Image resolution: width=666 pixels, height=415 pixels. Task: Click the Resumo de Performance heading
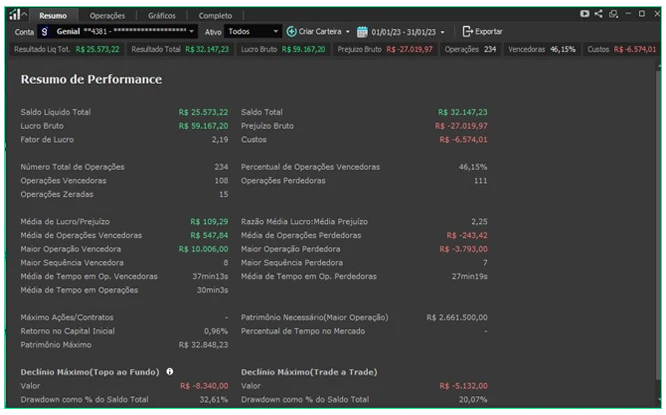pyautogui.click(x=91, y=79)
